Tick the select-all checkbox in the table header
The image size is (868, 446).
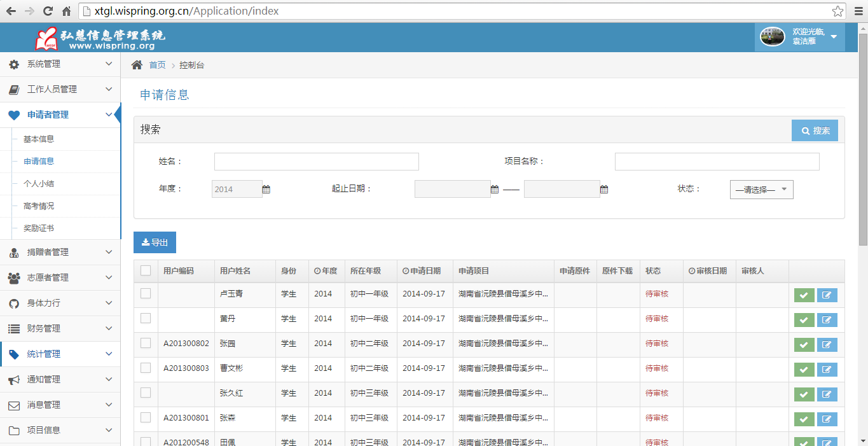pyautogui.click(x=146, y=270)
